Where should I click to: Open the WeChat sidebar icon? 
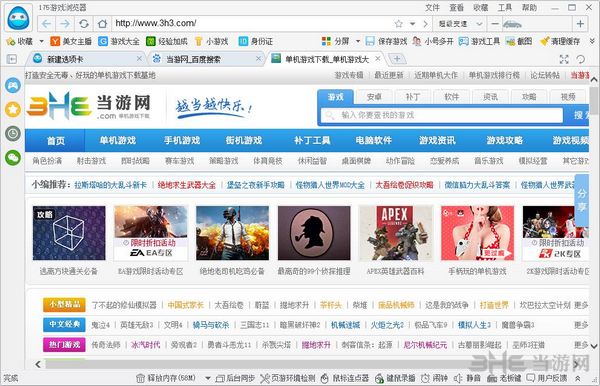coord(13,157)
